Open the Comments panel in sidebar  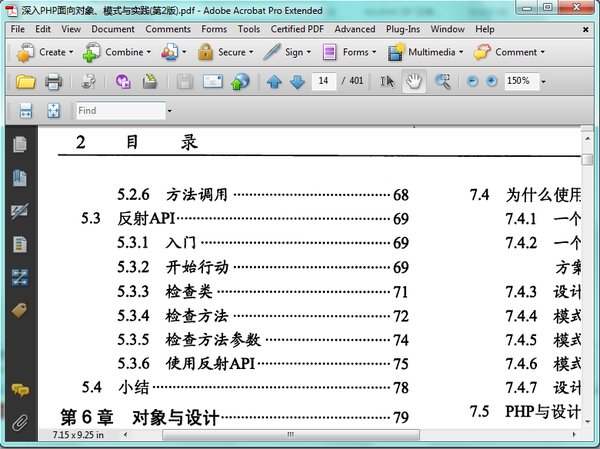(20, 390)
